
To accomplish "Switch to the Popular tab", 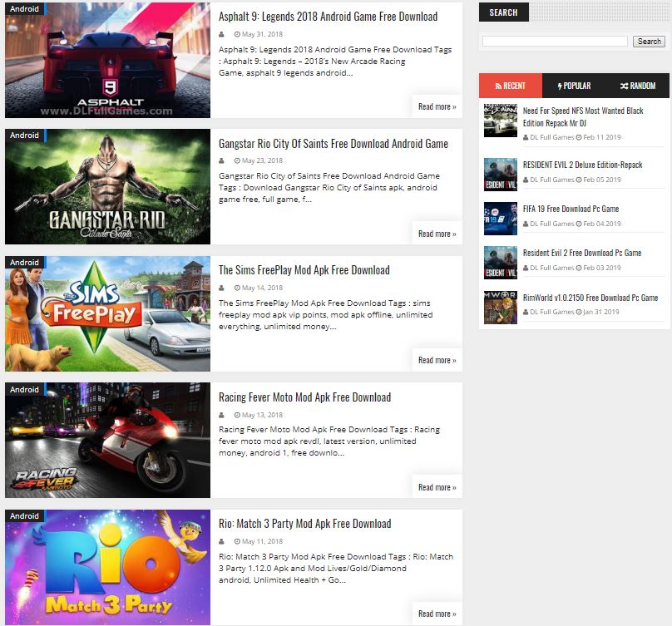I will pos(574,86).
